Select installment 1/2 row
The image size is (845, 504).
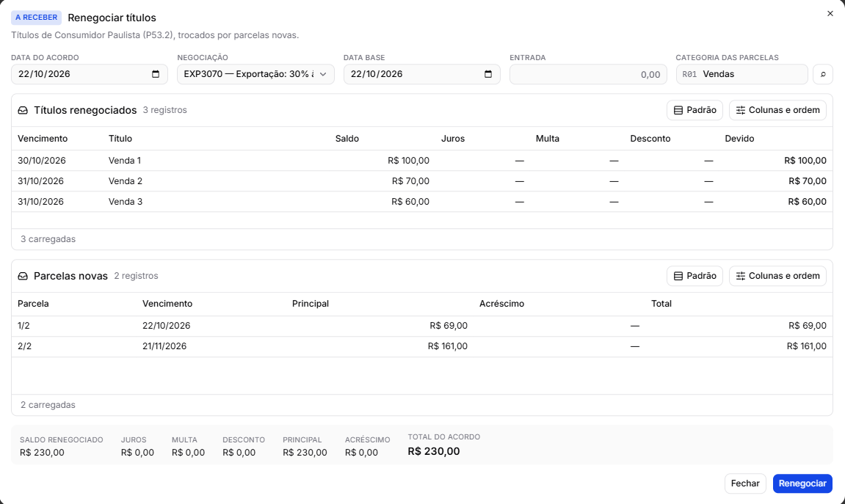click(422, 326)
